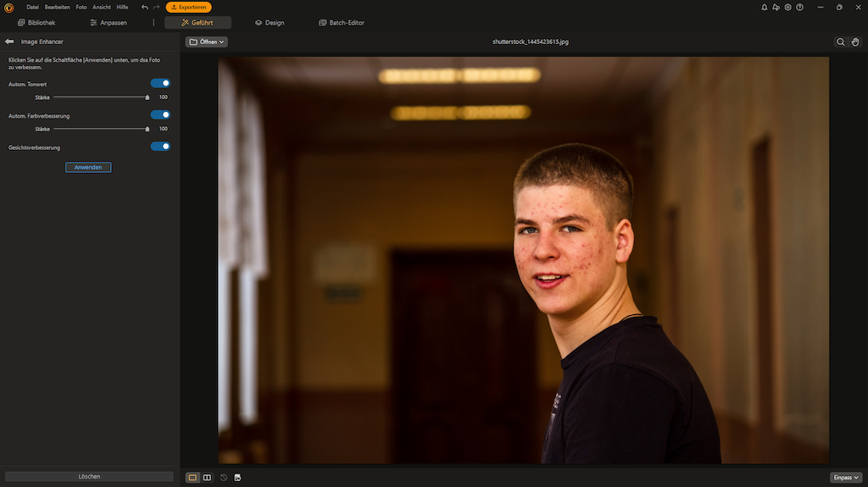The height and width of the screenshot is (487, 868).
Task: Open the Bearbeiten menu
Action: click(58, 7)
